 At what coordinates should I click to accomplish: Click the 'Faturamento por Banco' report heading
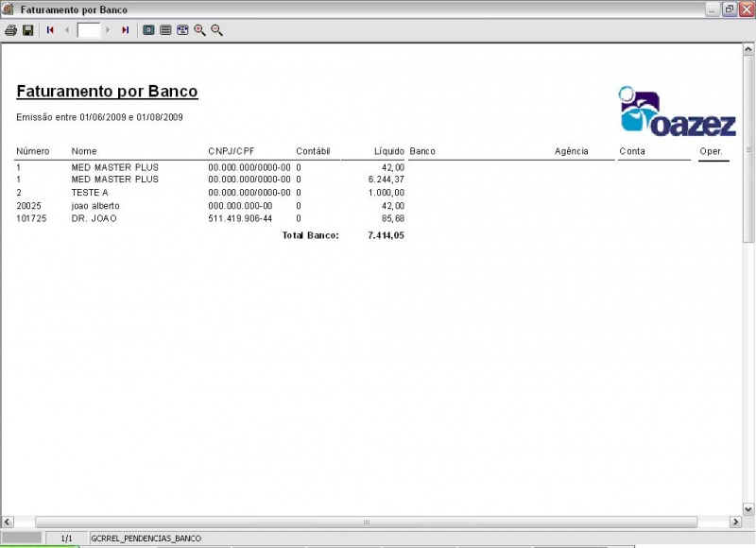107,92
